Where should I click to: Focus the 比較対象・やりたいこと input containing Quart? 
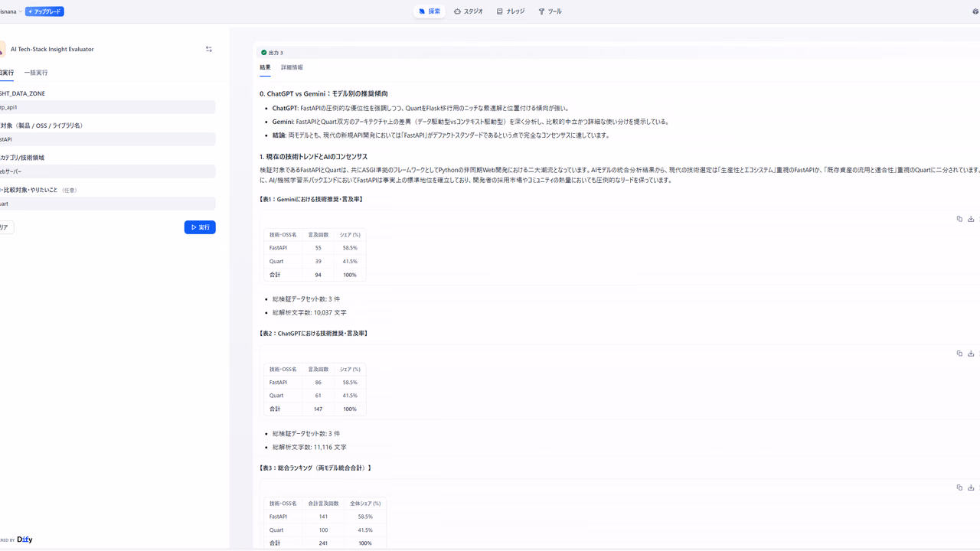[x=107, y=204]
